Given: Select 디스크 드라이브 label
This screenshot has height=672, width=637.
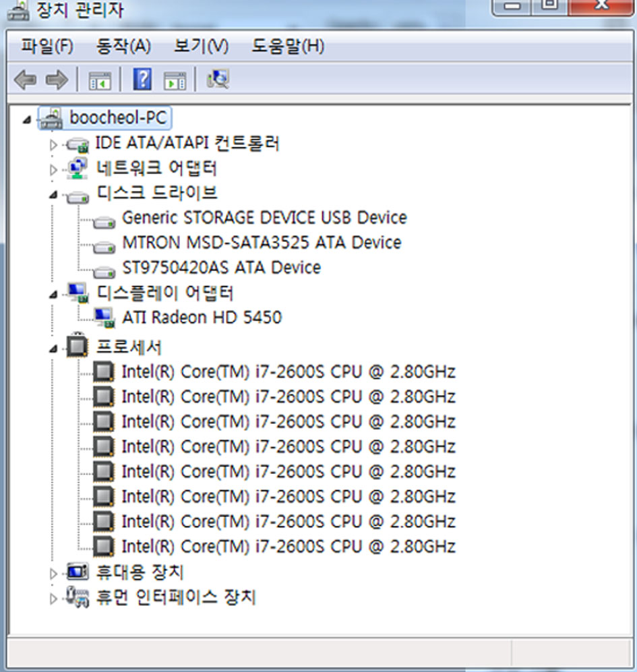Looking at the screenshot, I should tap(157, 193).
